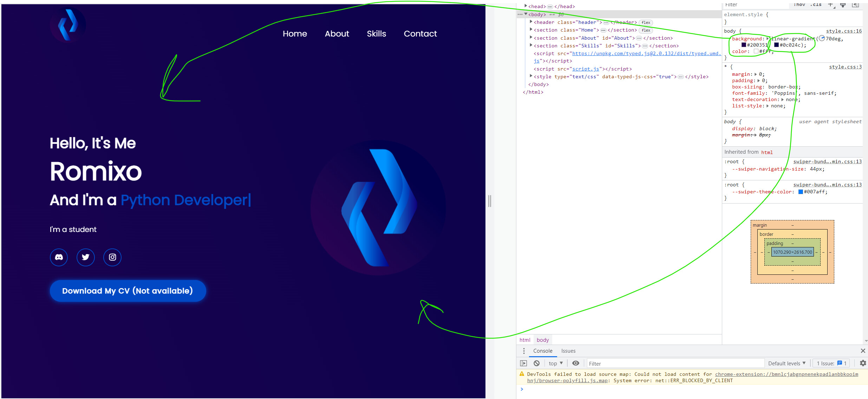Open the Default levels dropdown
Image resolution: width=868 pixels, height=399 pixels.
click(787, 363)
